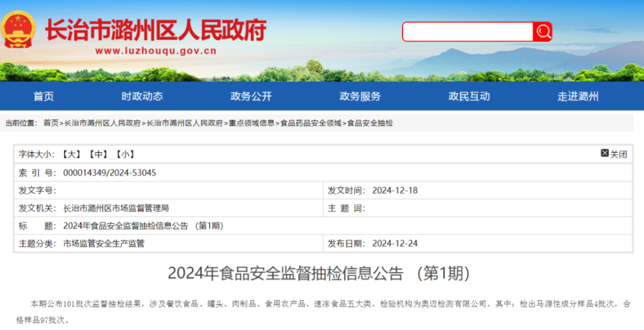Click the red magnifier search icon

click(542, 32)
